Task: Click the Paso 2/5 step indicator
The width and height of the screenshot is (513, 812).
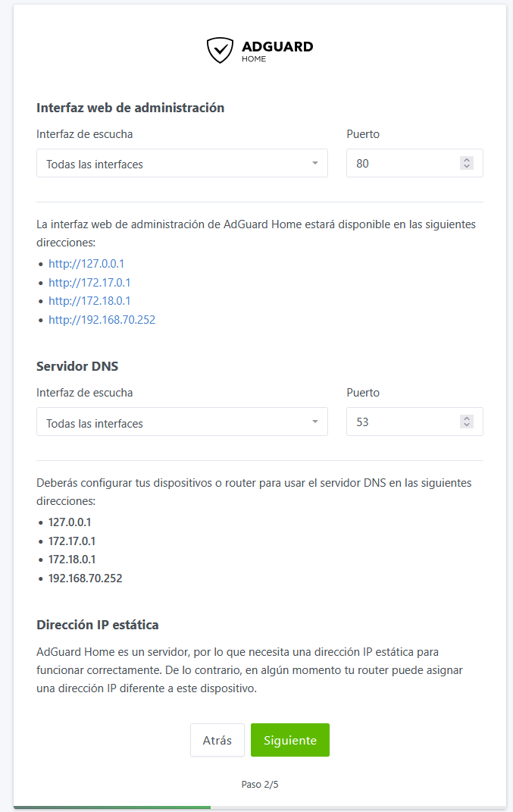Action: [260, 785]
